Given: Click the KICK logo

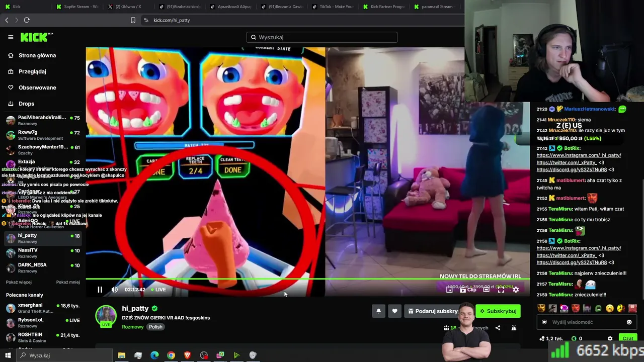Looking at the screenshot, I should (x=36, y=37).
